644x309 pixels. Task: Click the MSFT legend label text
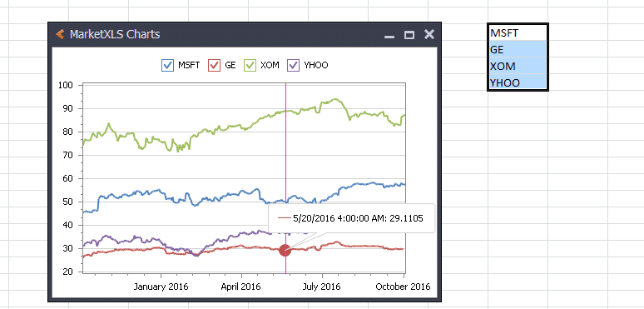click(189, 65)
